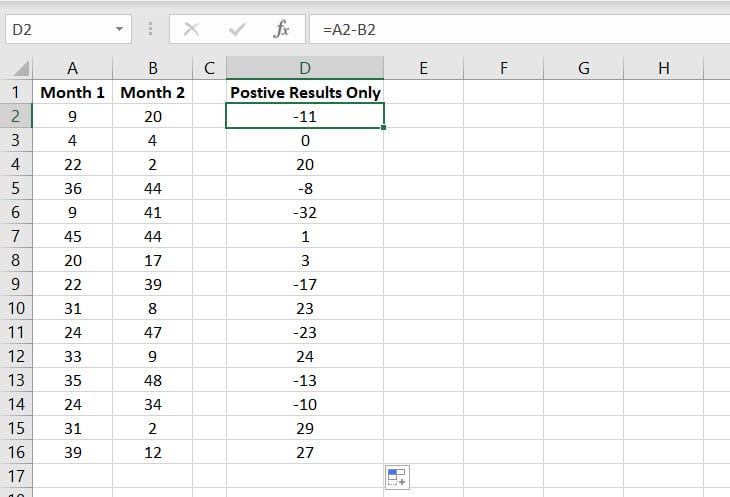Screen dimensions: 730x497
Task: Select cell B13 containing 48
Action: [x=153, y=380]
